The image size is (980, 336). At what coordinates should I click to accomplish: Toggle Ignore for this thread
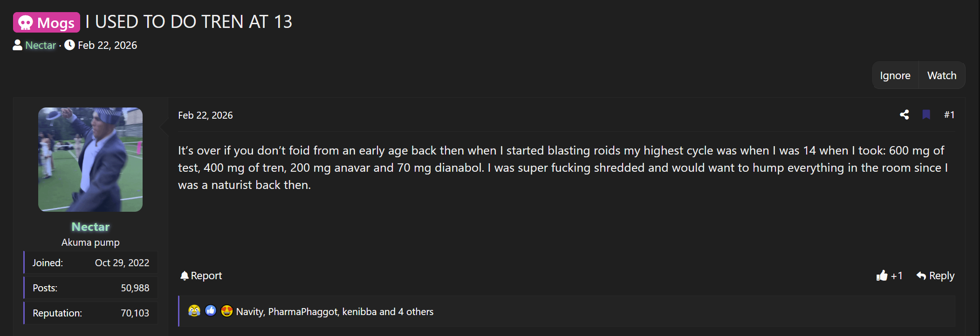(x=895, y=75)
